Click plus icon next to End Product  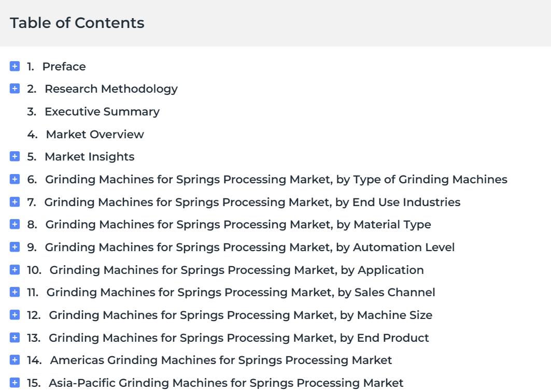15,337
